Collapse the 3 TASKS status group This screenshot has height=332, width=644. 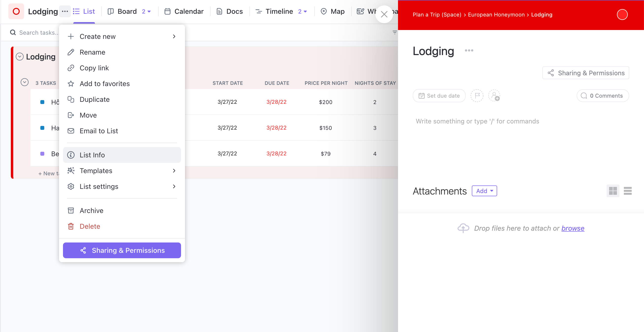click(x=25, y=82)
